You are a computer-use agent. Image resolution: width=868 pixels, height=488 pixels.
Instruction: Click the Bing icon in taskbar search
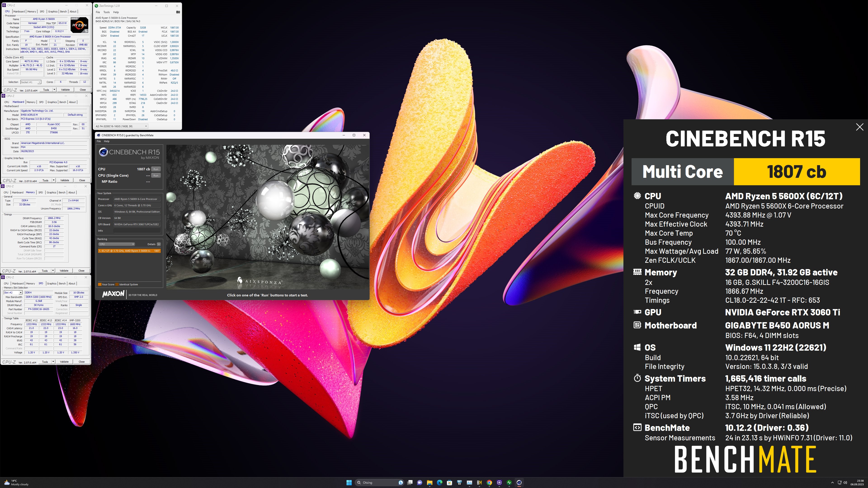[401, 482]
